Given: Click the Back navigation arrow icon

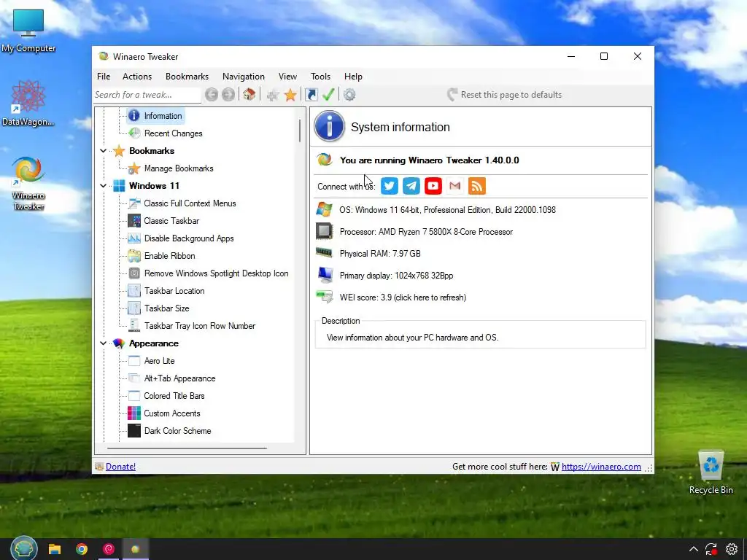Looking at the screenshot, I should [x=212, y=95].
